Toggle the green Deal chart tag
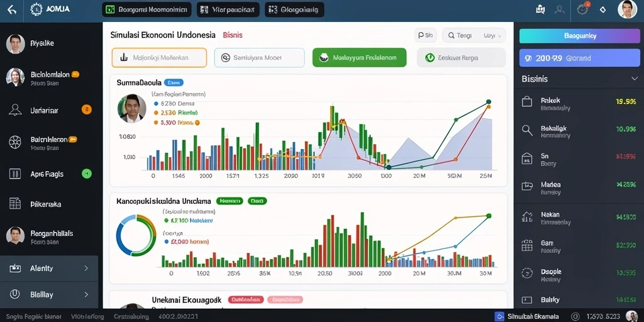Image resolution: width=644 pixels, height=322 pixels. [x=257, y=201]
